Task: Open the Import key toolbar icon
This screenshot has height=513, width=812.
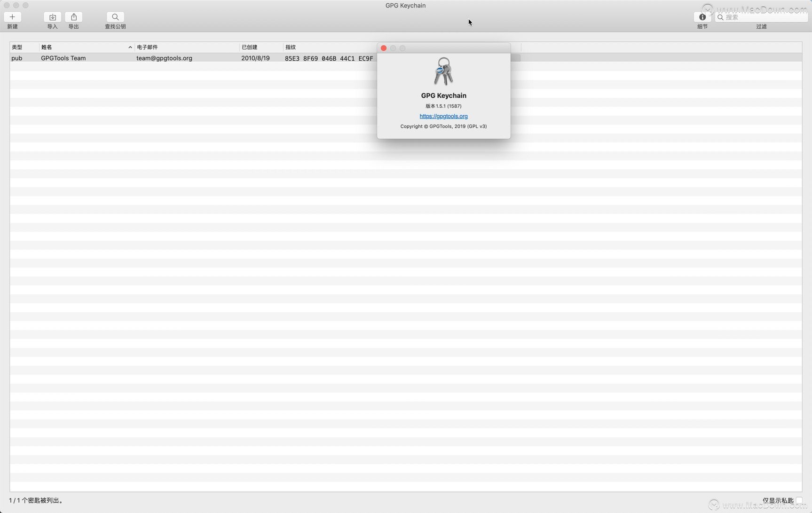Action: [x=52, y=17]
